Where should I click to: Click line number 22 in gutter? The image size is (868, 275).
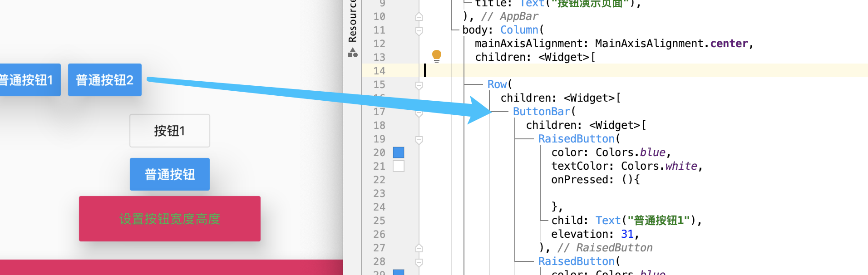379,180
